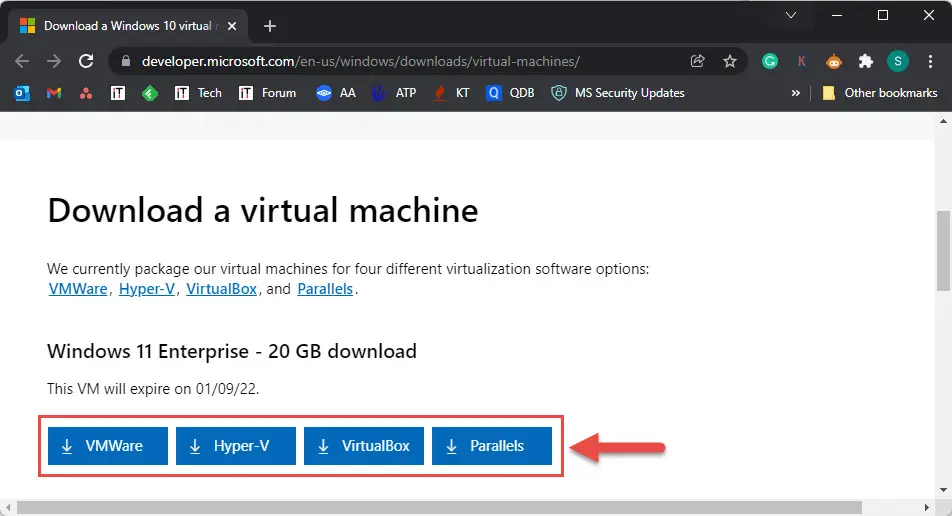
Task: Maximize the Chrome window
Action: 883,15
